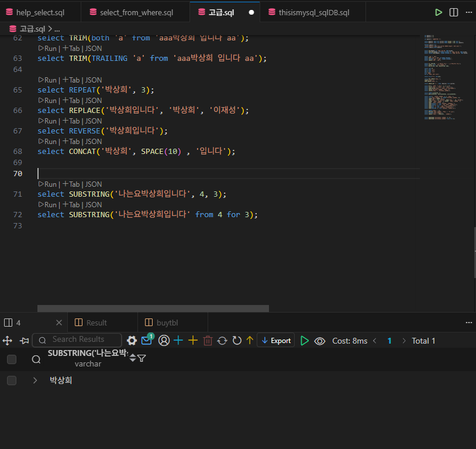
Task: Click the user account circle icon
Action: 164,341
